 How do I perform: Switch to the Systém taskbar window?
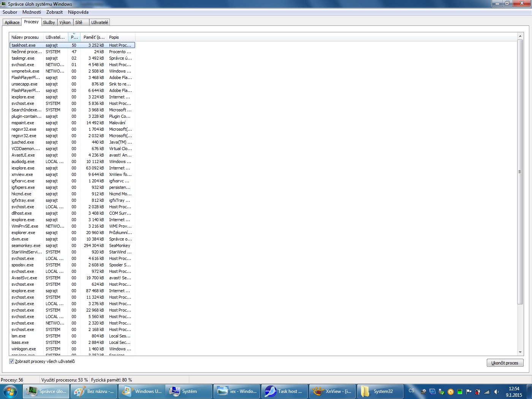pos(189,391)
